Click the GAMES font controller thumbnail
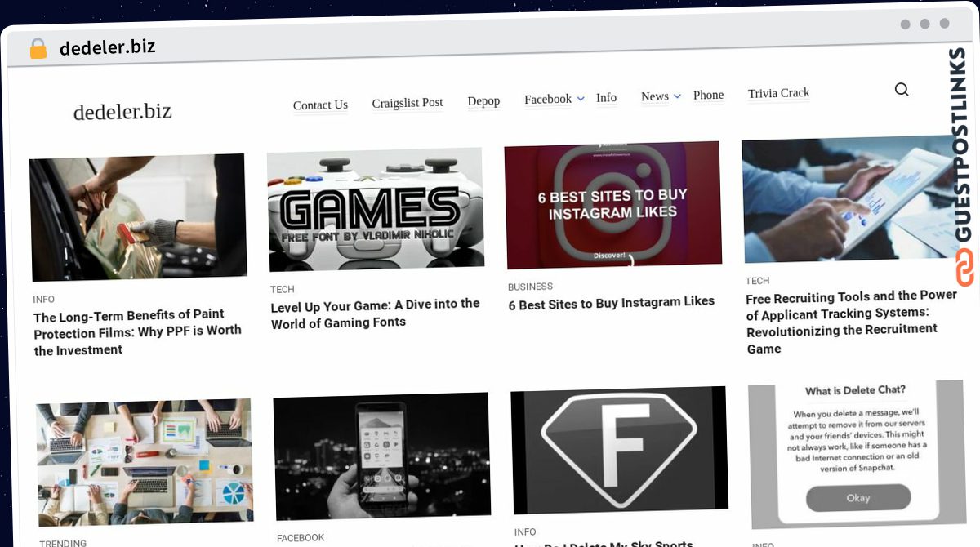This screenshot has width=980, height=547. pos(376,210)
